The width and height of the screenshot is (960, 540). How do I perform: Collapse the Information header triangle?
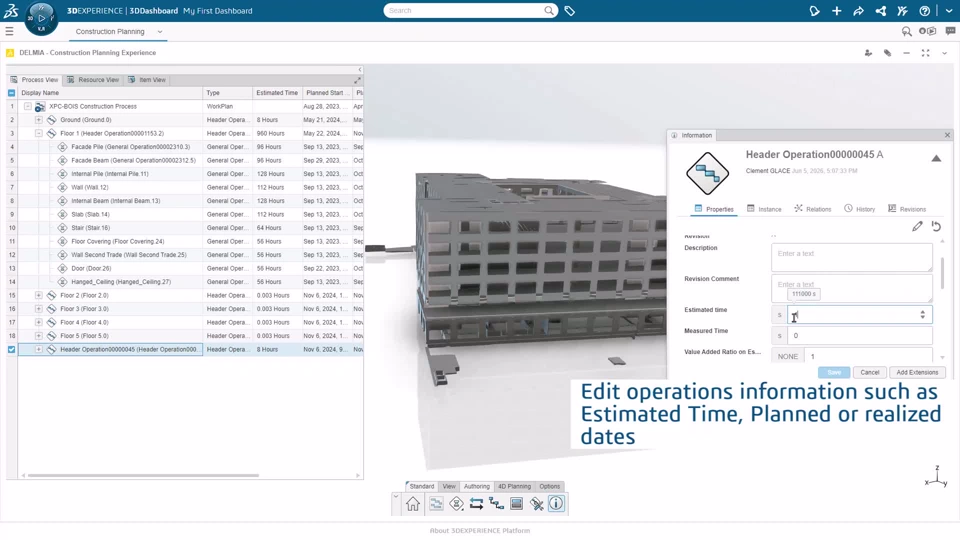[x=936, y=159]
